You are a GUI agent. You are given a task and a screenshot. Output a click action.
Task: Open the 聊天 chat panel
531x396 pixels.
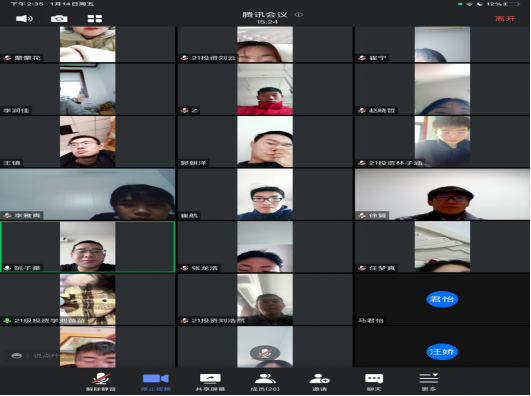(374, 382)
